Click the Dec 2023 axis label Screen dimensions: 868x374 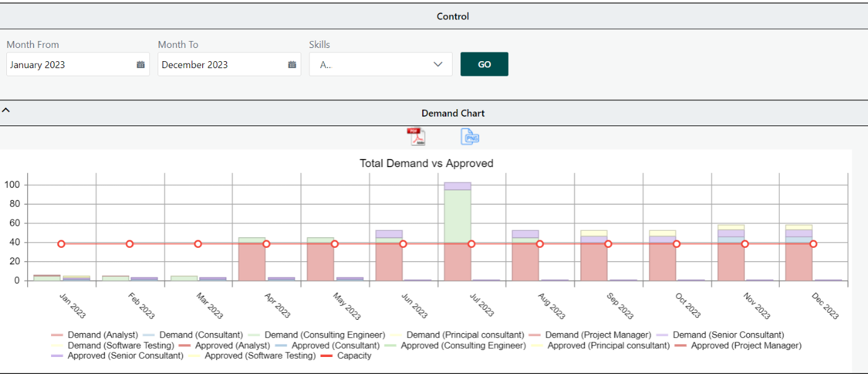(x=825, y=305)
